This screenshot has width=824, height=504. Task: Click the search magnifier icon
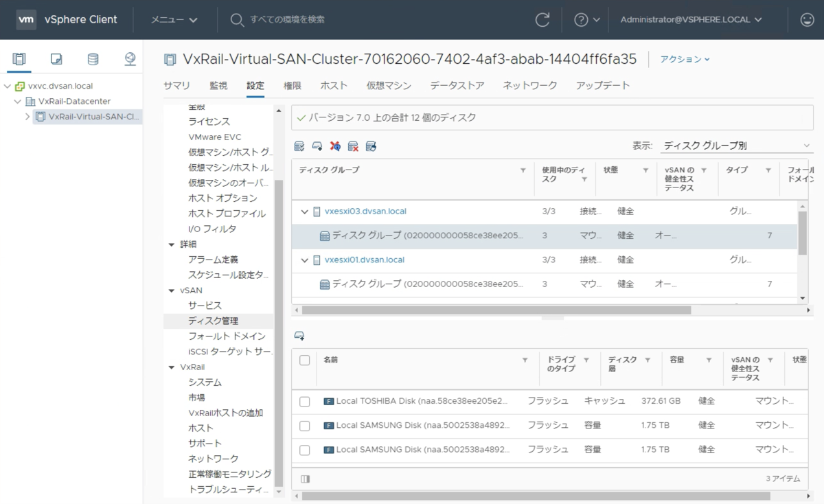[x=237, y=20]
